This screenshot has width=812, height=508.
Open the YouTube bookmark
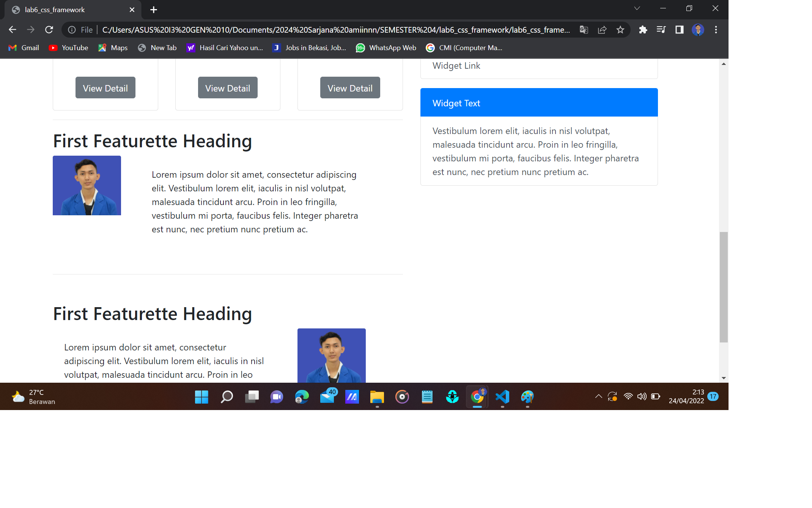(x=69, y=48)
